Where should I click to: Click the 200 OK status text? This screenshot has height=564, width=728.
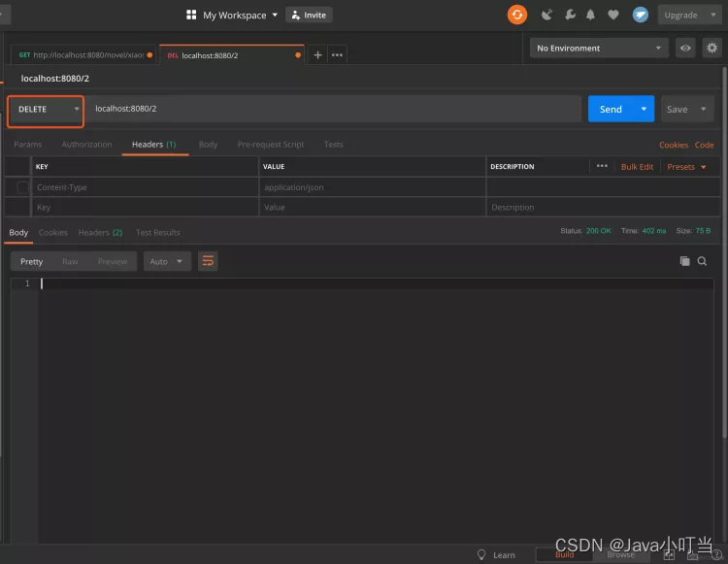pos(599,231)
